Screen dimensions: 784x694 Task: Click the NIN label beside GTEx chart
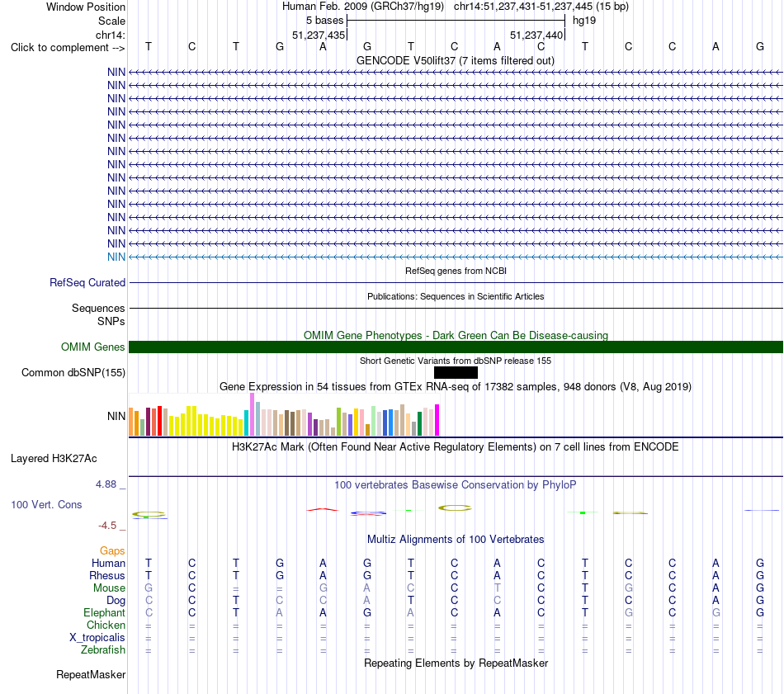(116, 416)
